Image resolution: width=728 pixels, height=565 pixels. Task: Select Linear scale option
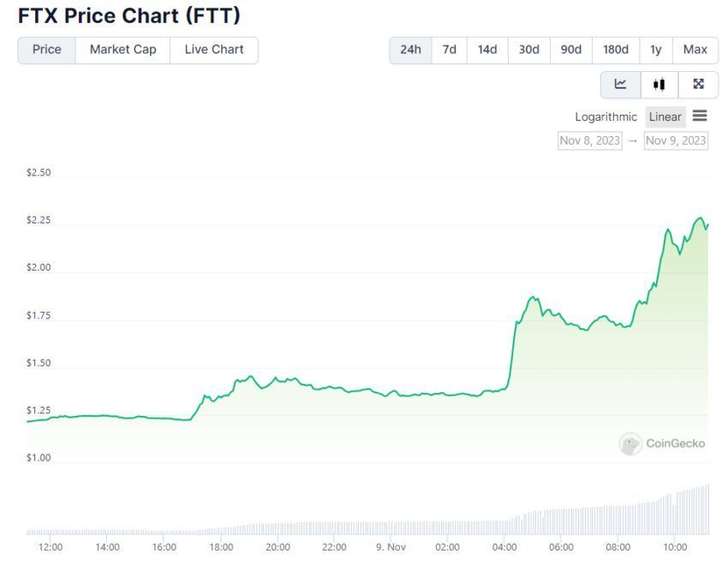pos(665,117)
